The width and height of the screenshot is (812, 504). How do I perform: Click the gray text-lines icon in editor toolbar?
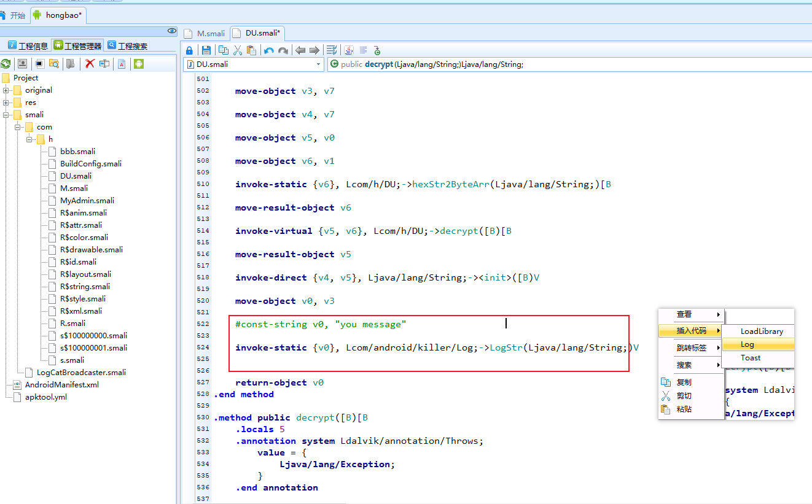[363, 50]
